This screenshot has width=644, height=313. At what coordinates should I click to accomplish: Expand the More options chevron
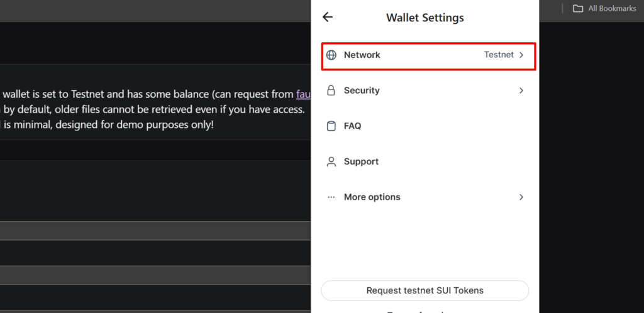(521, 197)
